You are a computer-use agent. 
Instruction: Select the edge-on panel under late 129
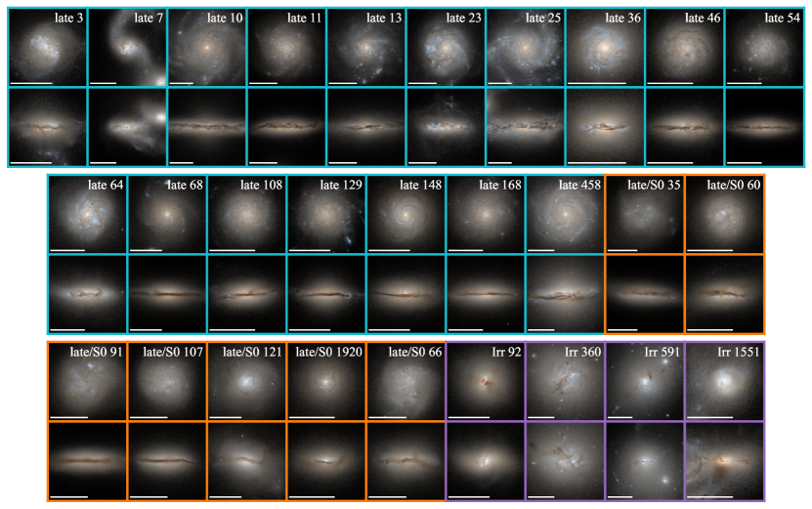tap(326, 294)
